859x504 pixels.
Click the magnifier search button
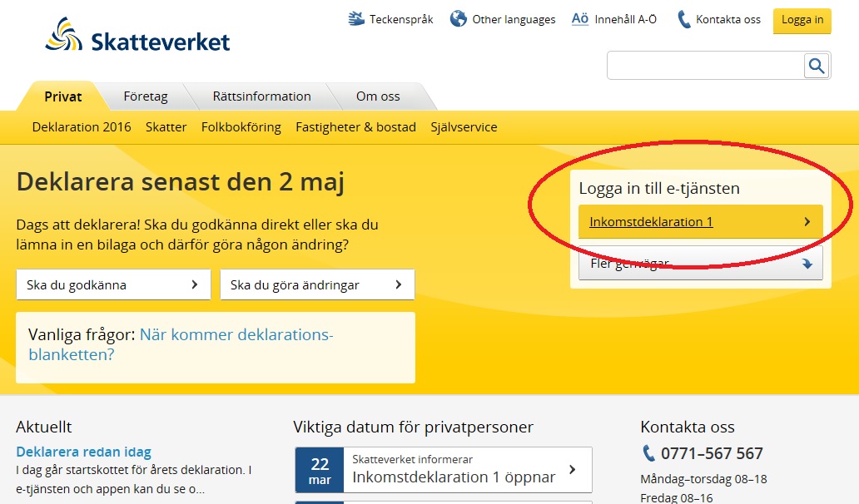tap(817, 66)
